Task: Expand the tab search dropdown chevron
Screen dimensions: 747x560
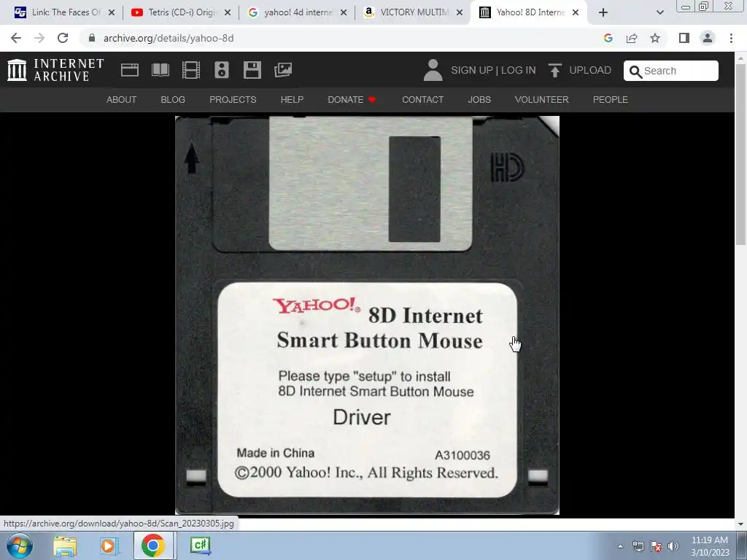Action: click(x=659, y=12)
